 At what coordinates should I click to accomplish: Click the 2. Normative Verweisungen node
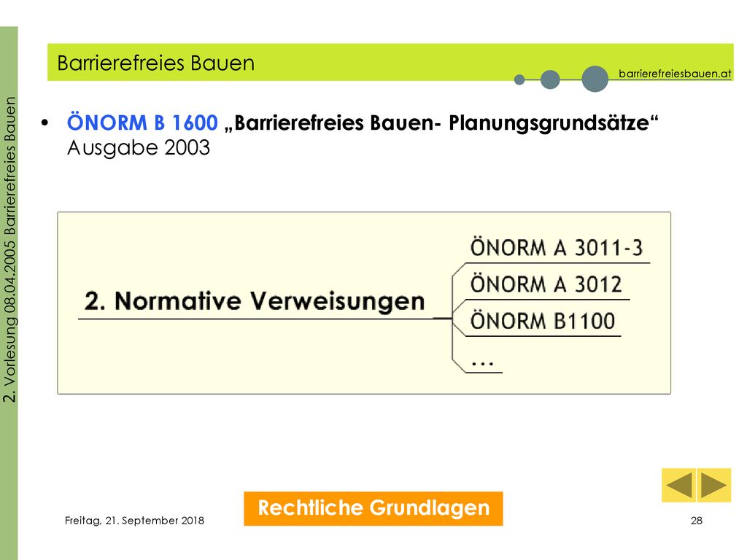255,301
